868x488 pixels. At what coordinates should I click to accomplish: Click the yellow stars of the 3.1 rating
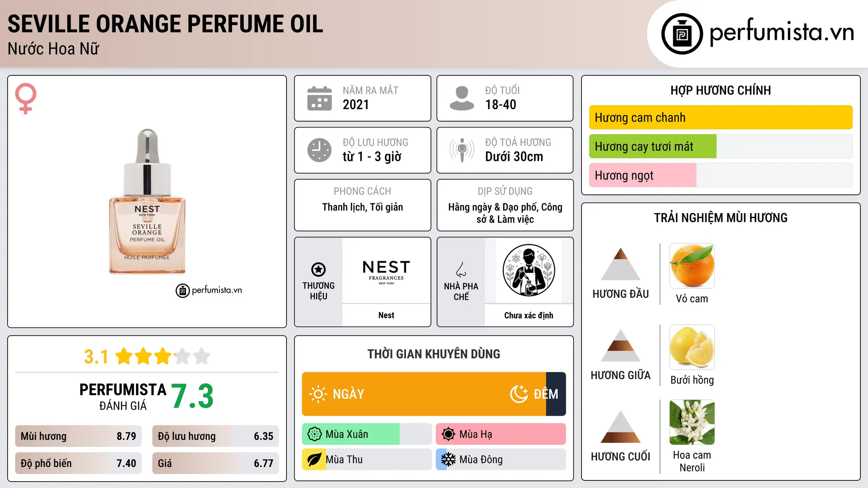pos(163,356)
